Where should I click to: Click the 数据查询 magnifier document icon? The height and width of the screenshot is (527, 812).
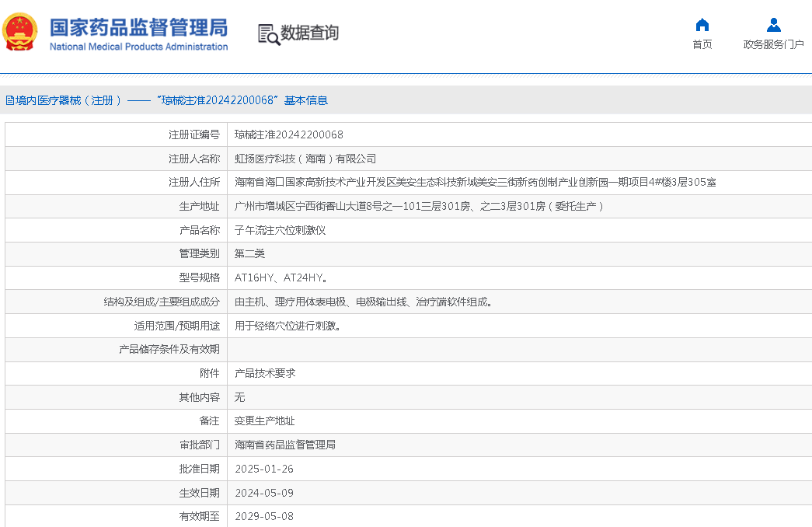point(268,34)
